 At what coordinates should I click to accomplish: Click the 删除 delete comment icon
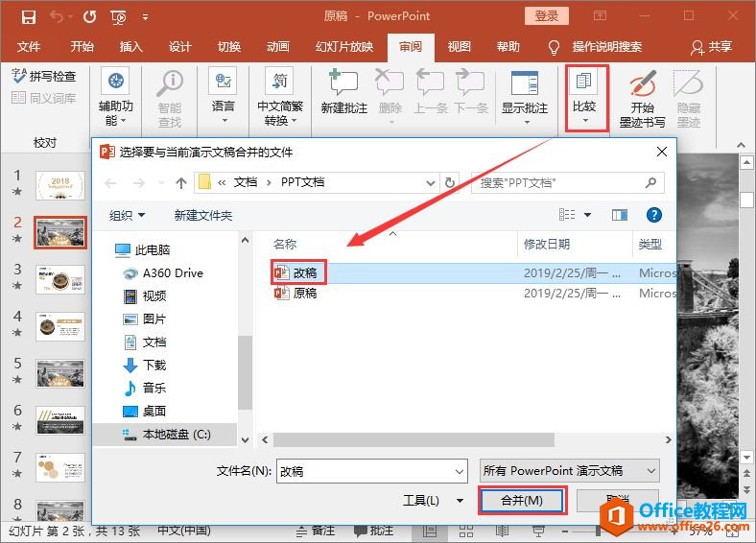point(390,83)
